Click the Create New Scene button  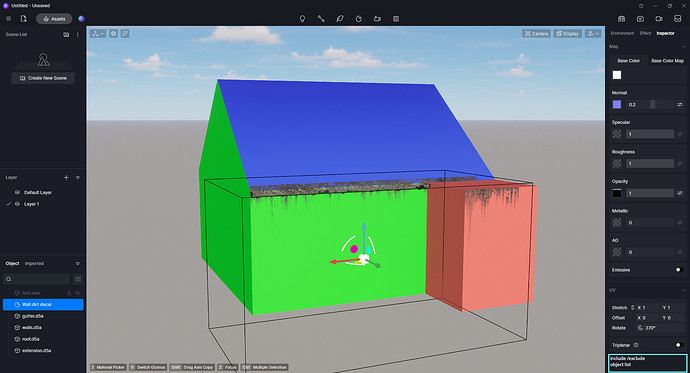coord(43,78)
